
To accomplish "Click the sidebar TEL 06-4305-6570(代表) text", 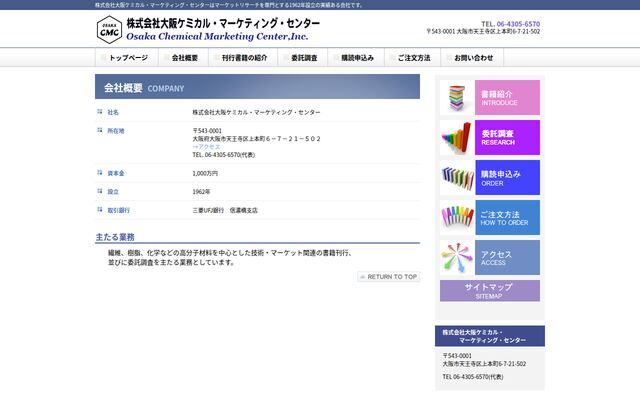I will pos(473,377).
